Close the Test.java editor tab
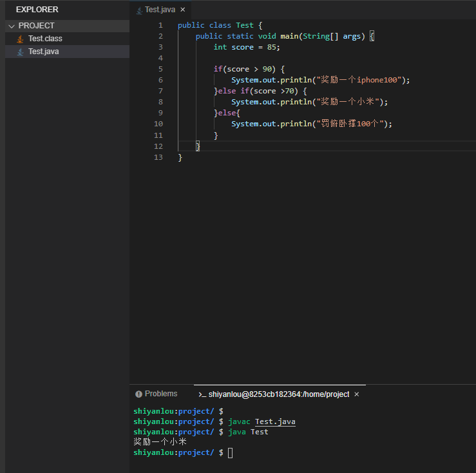The width and height of the screenshot is (476, 473). tap(183, 10)
